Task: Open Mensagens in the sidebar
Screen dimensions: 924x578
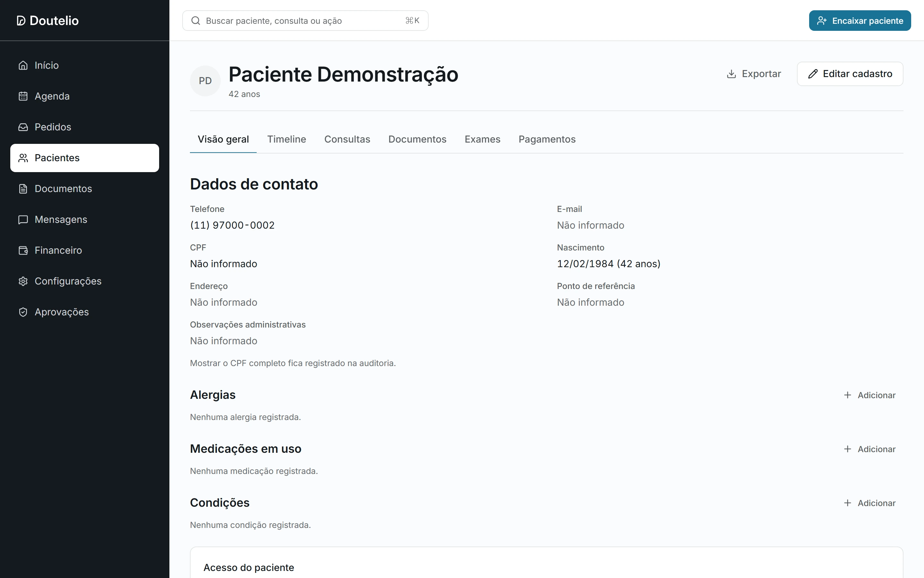Action: click(x=84, y=219)
